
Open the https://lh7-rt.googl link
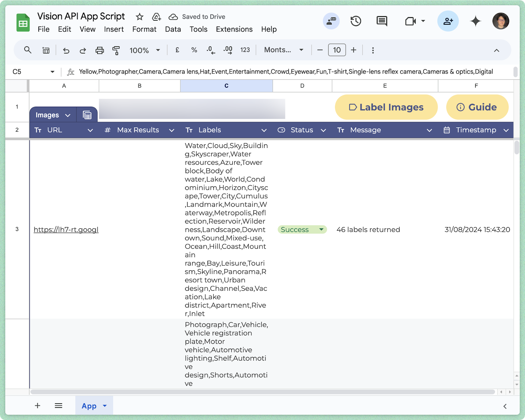coord(66,229)
